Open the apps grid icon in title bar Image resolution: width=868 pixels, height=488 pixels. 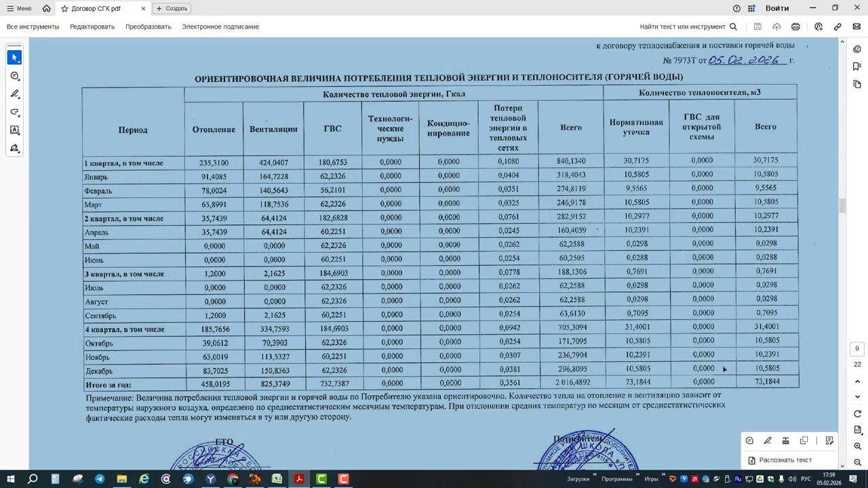(751, 8)
